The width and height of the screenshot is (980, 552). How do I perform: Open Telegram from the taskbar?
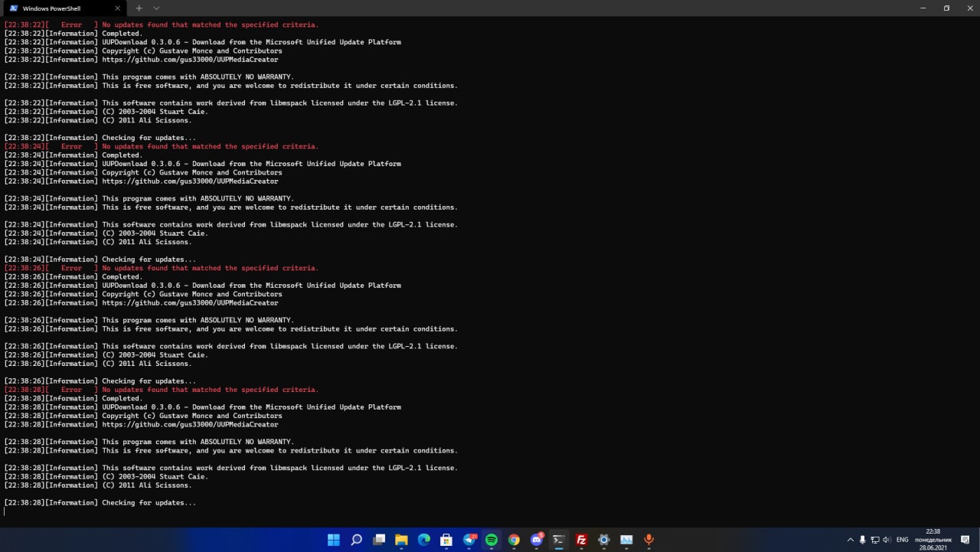click(x=469, y=540)
